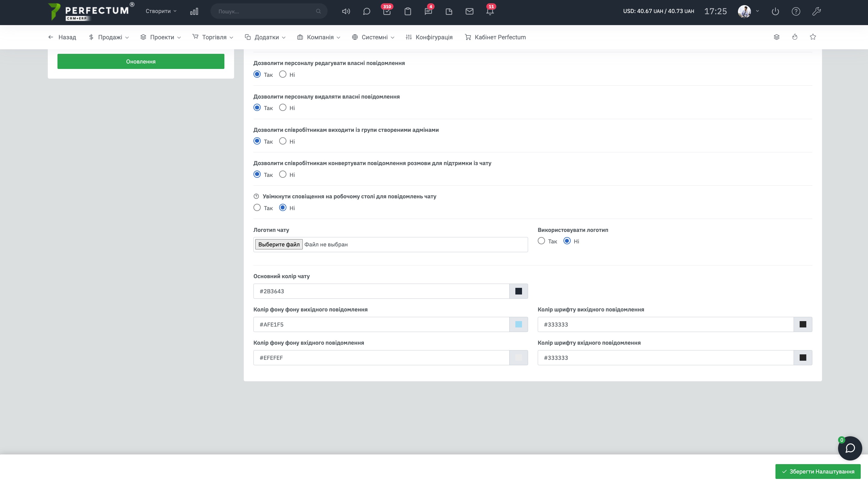Open notifications bell with 11 badge
This screenshot has width=868, height=488.
tap(490, 11)
